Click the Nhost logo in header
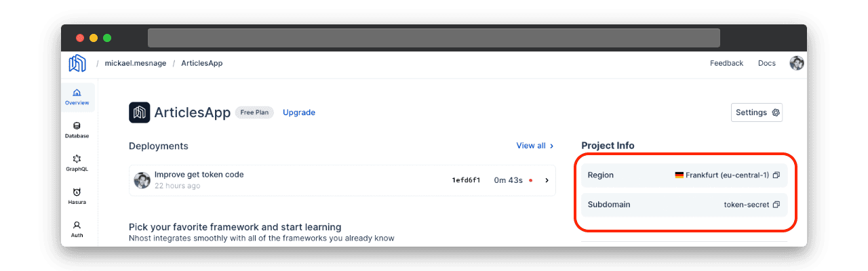Viewport: 868px width, 271px height. 77,63
